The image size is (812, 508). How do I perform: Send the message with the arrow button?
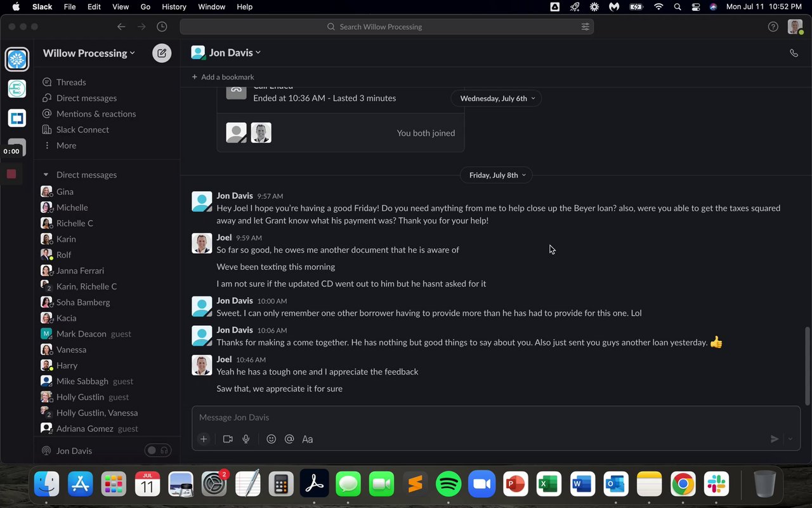click(774, 439)
